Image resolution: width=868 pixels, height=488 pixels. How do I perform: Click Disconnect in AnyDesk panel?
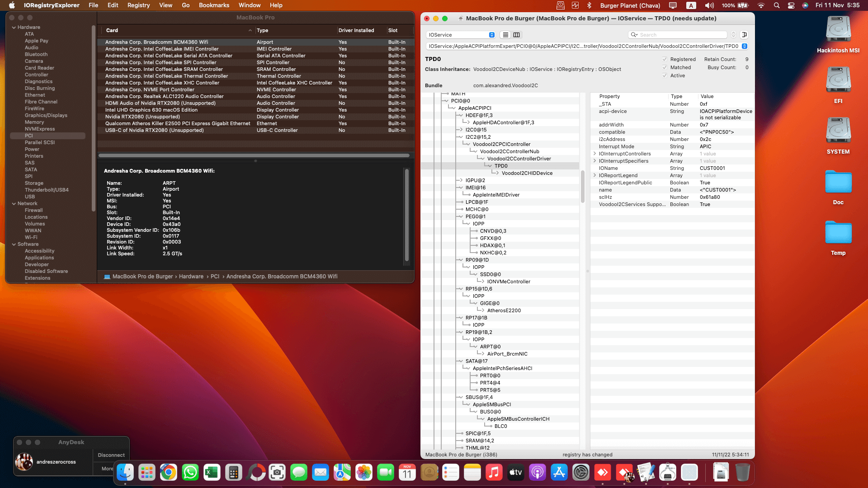[111, 455]
